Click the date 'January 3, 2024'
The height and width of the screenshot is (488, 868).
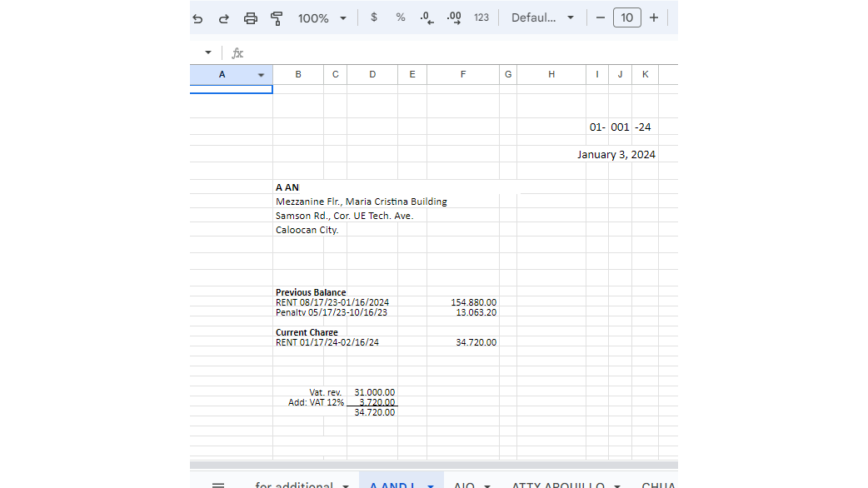616,154
